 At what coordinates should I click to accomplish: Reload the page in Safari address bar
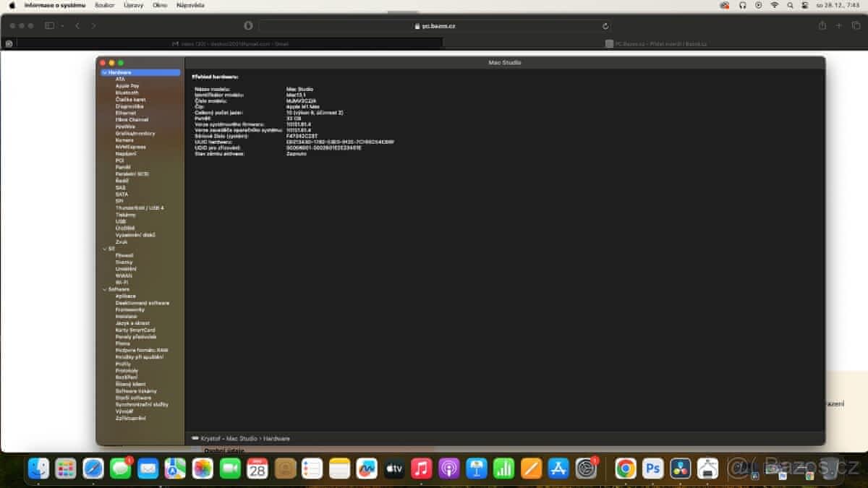click(605, 25)
